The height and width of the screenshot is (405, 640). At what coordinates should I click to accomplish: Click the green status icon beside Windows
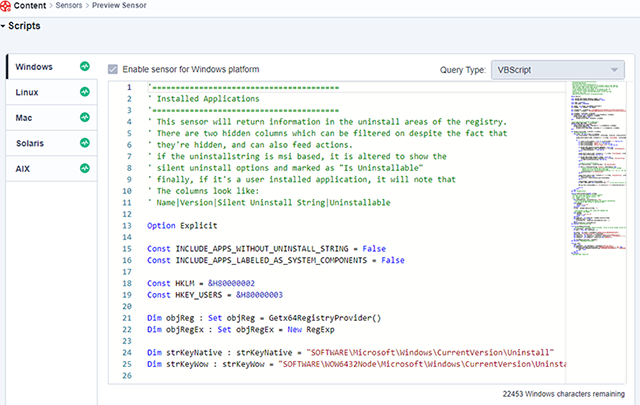pyautogui.click(x=84, y=67)
